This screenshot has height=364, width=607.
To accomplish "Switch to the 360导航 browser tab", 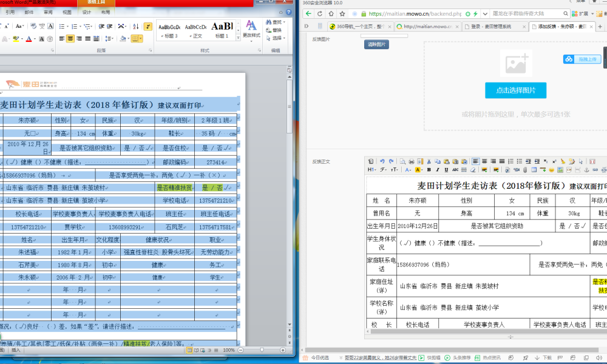I will click(361, 26).
